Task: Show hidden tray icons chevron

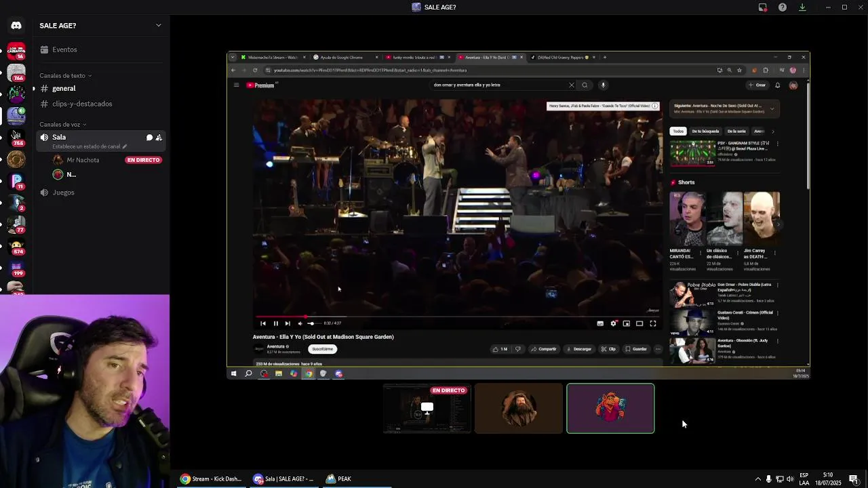Action: pos(758,479)
